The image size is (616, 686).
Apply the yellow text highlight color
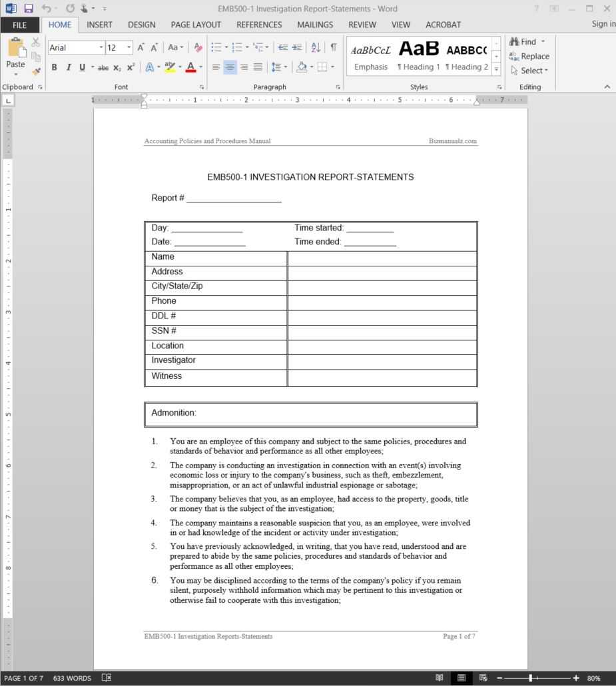tap(170, 67)
